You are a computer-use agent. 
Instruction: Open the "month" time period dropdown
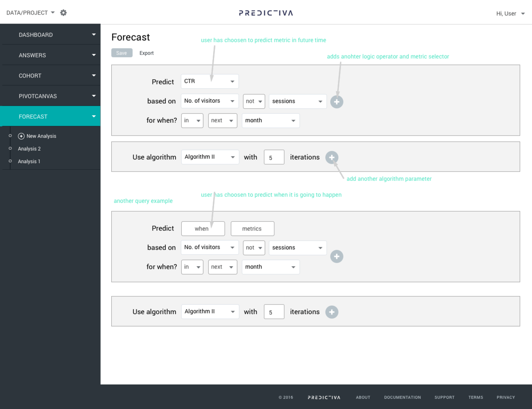click(x=270, y=120)
